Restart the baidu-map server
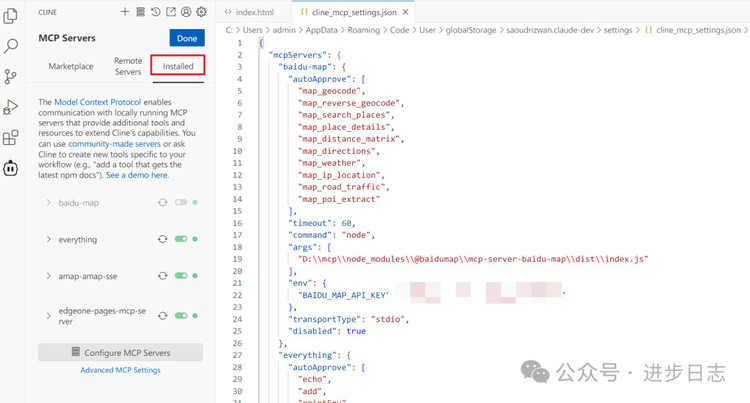The width and height of the screenshot is (750, 403). click(163, 203)
